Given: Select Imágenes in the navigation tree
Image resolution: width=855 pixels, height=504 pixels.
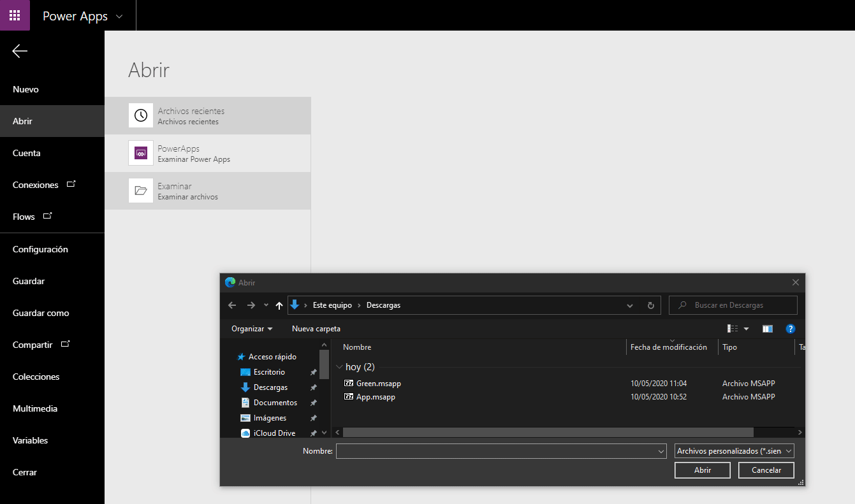Looking at the screenshot, I should coord(270,418).
